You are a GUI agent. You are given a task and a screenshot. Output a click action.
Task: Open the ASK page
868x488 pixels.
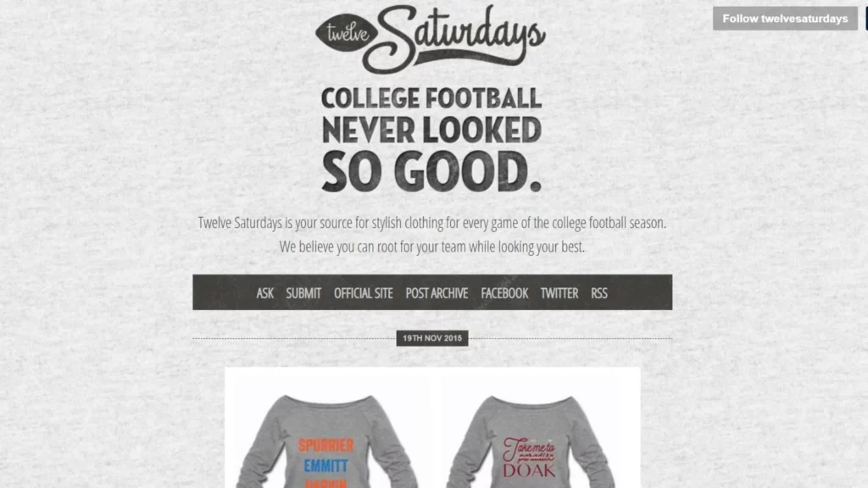264,293
